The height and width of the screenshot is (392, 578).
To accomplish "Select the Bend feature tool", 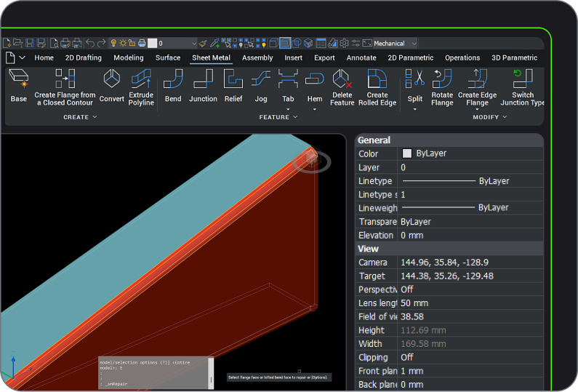I will [x=173, y=86].
